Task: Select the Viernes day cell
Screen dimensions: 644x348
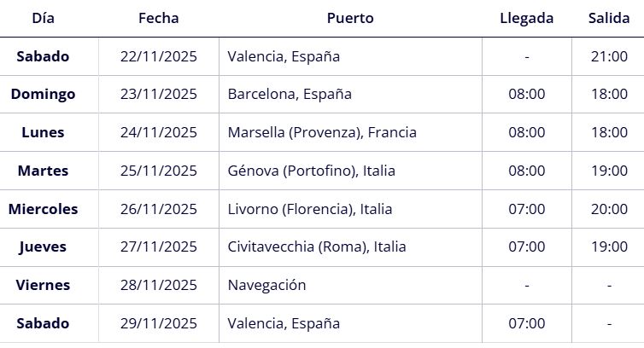Action: click(x=43, y=285)
